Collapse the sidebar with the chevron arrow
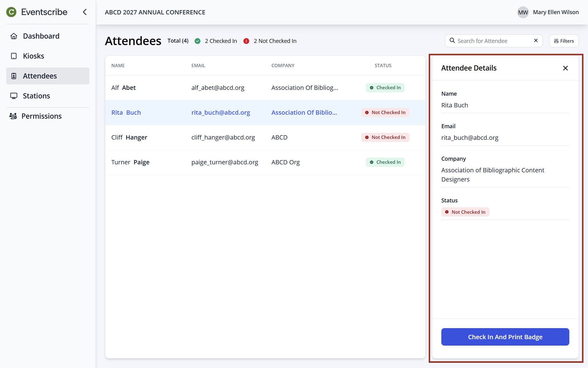This screenshot has width=588, height=368. point(85,12)
